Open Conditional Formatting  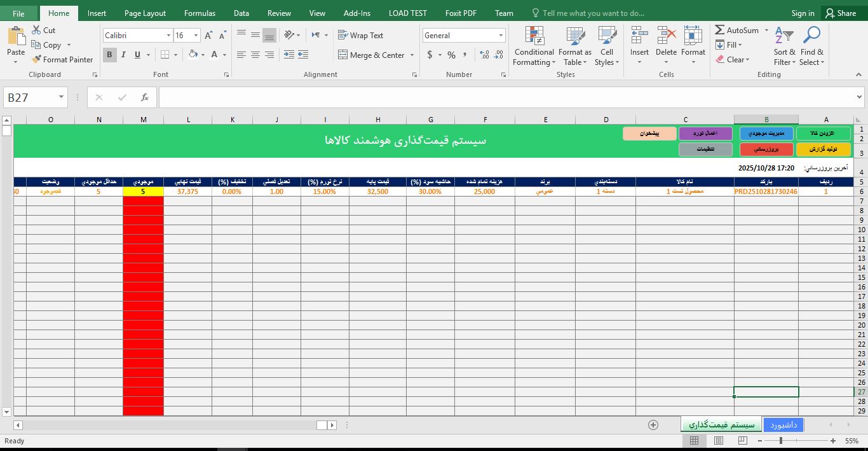tap(534, 45)
